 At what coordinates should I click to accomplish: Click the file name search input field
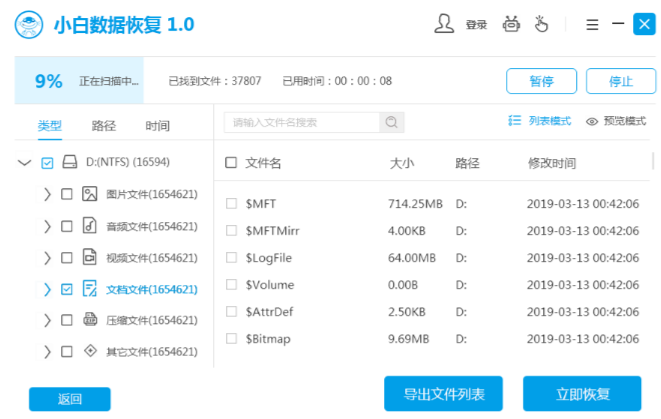click(302, 122)
